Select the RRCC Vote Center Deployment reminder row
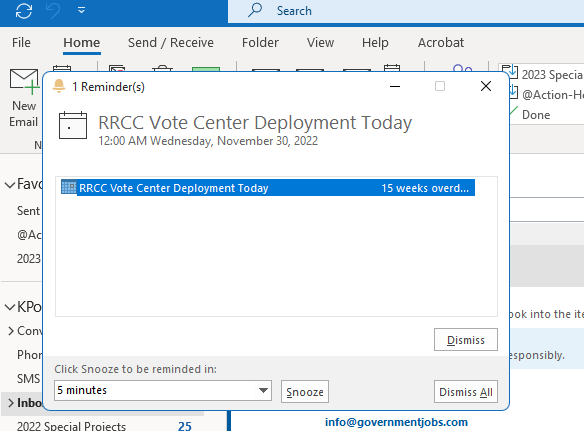The height and width of the screenshot is (431, 584). coord(268,188)
